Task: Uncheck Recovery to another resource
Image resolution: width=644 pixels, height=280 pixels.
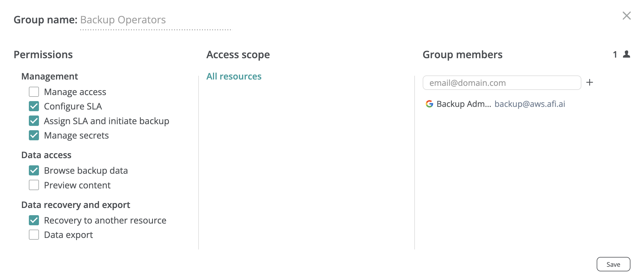Action: 34,220
